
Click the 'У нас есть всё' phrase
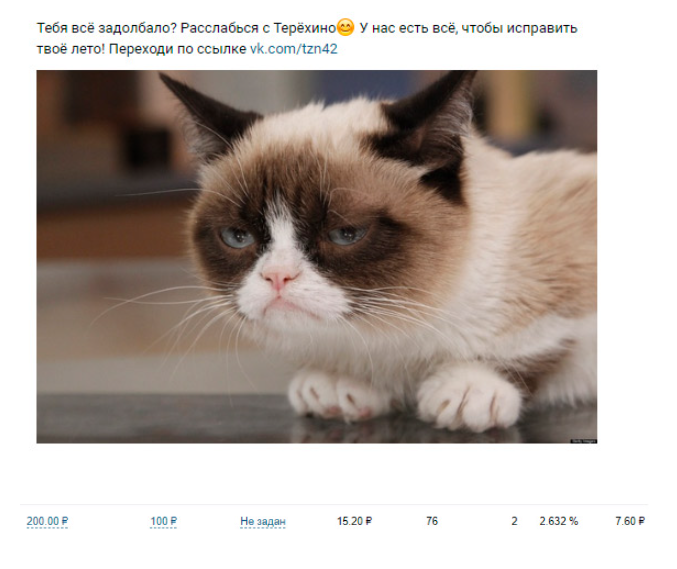406,28
